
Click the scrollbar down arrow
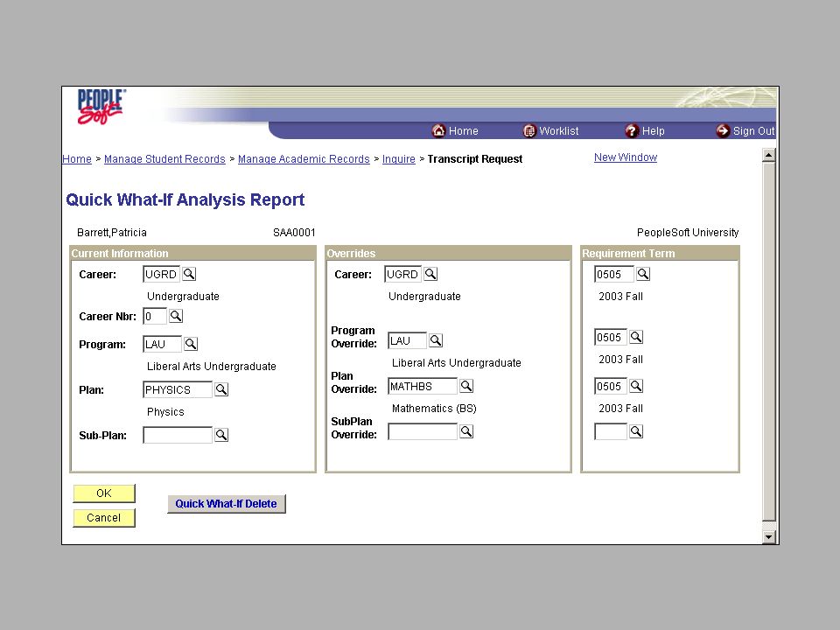[x=769, y=536]
